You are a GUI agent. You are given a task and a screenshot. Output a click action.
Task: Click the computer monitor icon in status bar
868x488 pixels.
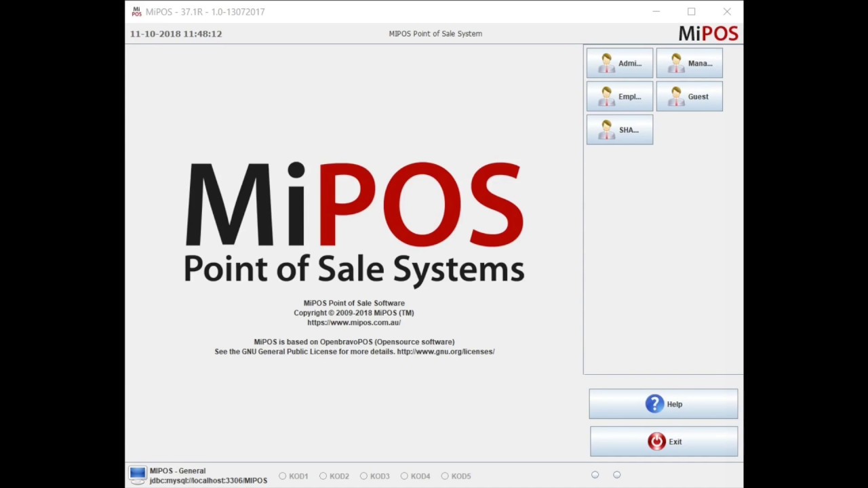(x=138, y=475)
